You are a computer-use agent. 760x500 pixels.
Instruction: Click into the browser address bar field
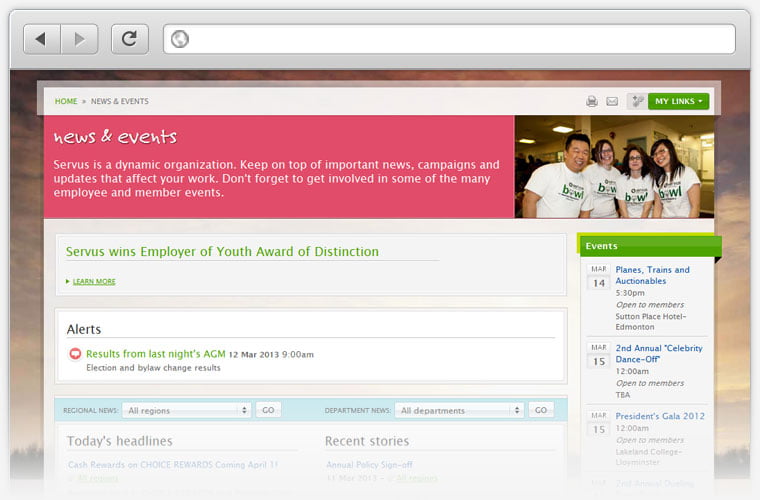[x=449, y=39]
